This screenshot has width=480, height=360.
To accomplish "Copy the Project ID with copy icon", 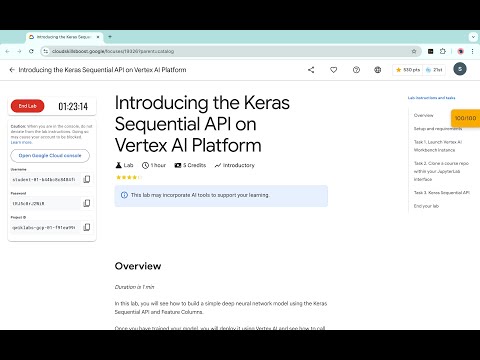I will [87, 227].
